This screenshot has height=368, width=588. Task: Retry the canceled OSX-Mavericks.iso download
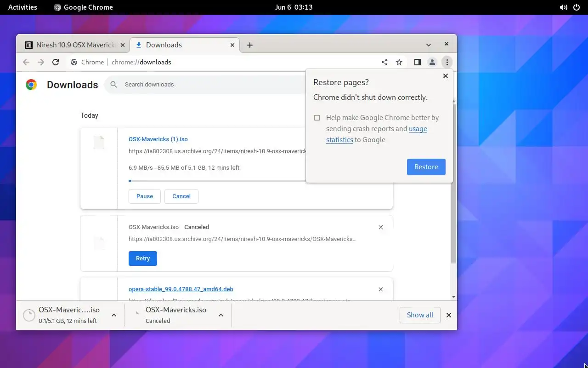143,259
